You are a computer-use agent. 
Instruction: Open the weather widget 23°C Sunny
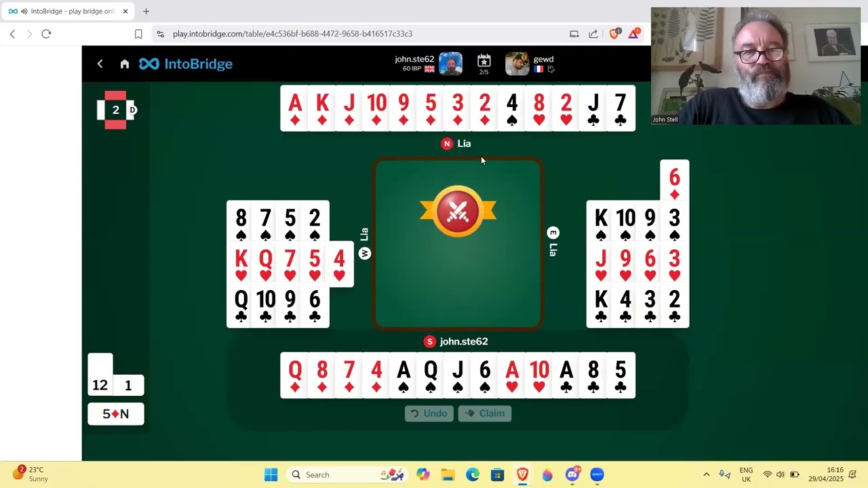coord(31,474)
